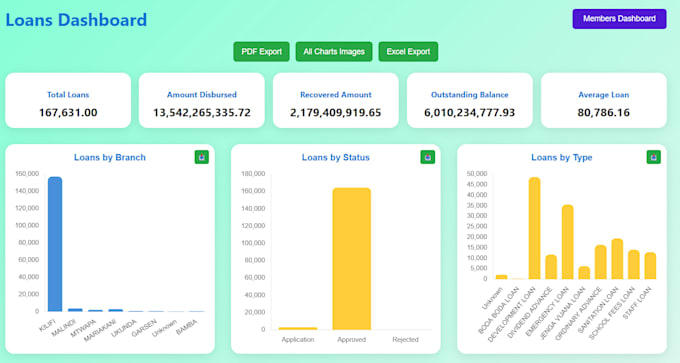This screenshot has width=680, height=363.
Task: Click the MARIAKANI bar in Loans by Branch
Action: pyautogui.click(x=115, y=310)
